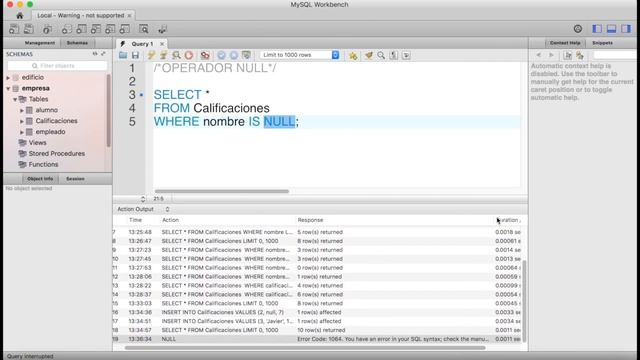
Task: Toggle the SCHEMAS panel expand-size icon
Action: coord(103,53)
